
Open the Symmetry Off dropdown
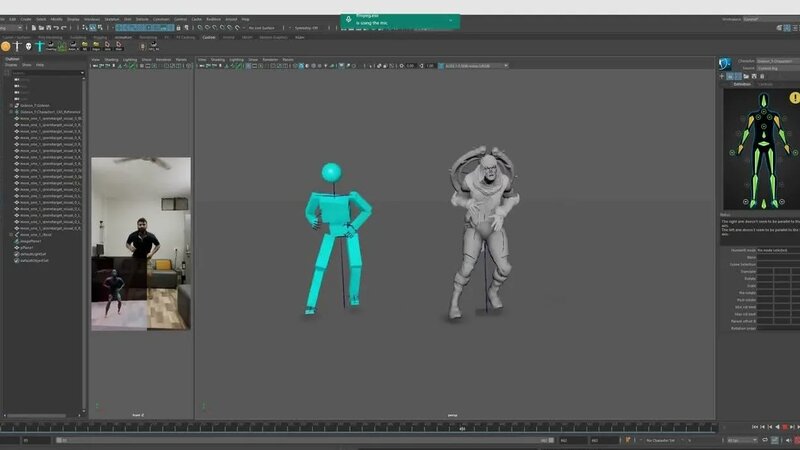tap(306, 28)
